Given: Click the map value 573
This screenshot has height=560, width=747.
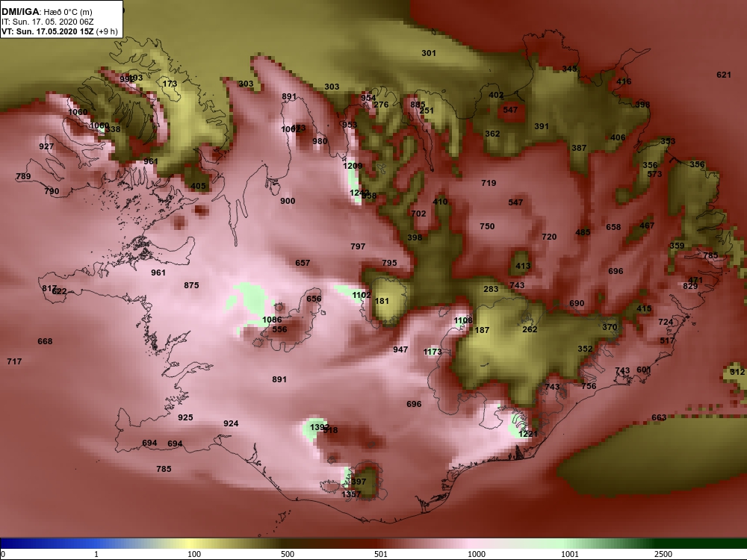Looking at the screenshot, I should pos(654,174).
